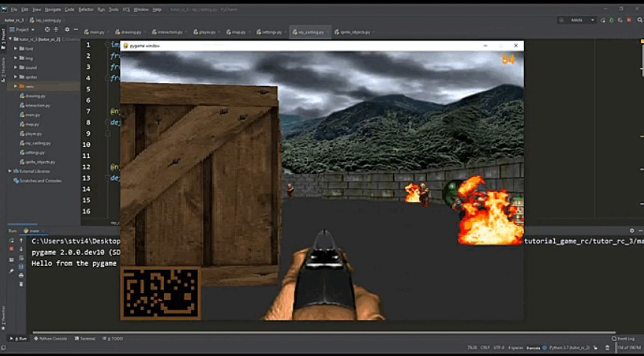Collapse the tutor_rc_3 root folder
644x356 pixels.
click(10, 39)
